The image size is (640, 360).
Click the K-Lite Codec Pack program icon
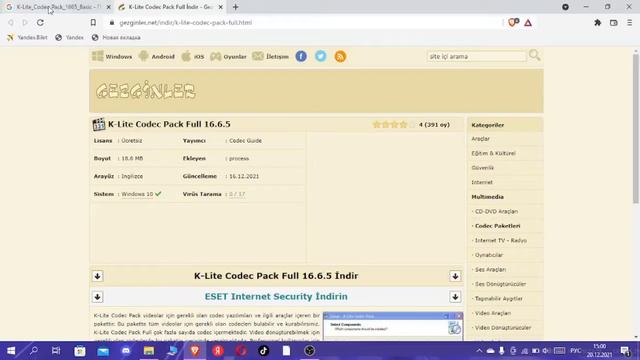pyautogui.click(x=99, y=124)
